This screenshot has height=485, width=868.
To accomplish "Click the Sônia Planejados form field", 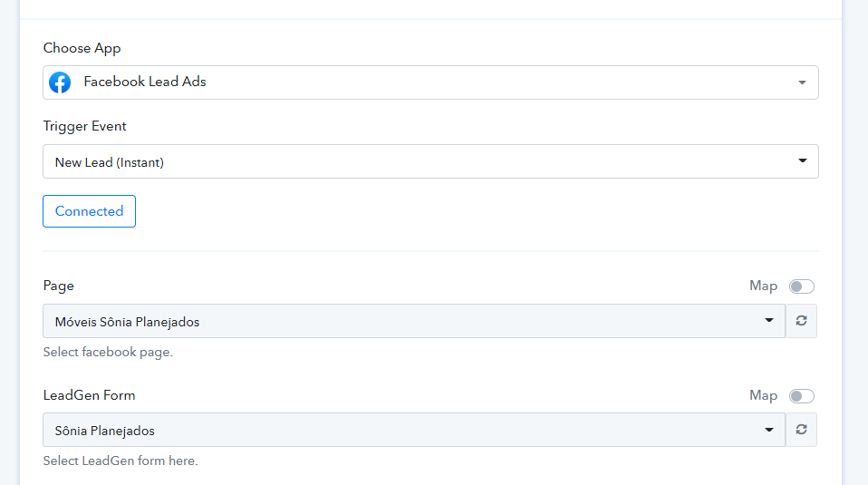I will click(414, 430).
